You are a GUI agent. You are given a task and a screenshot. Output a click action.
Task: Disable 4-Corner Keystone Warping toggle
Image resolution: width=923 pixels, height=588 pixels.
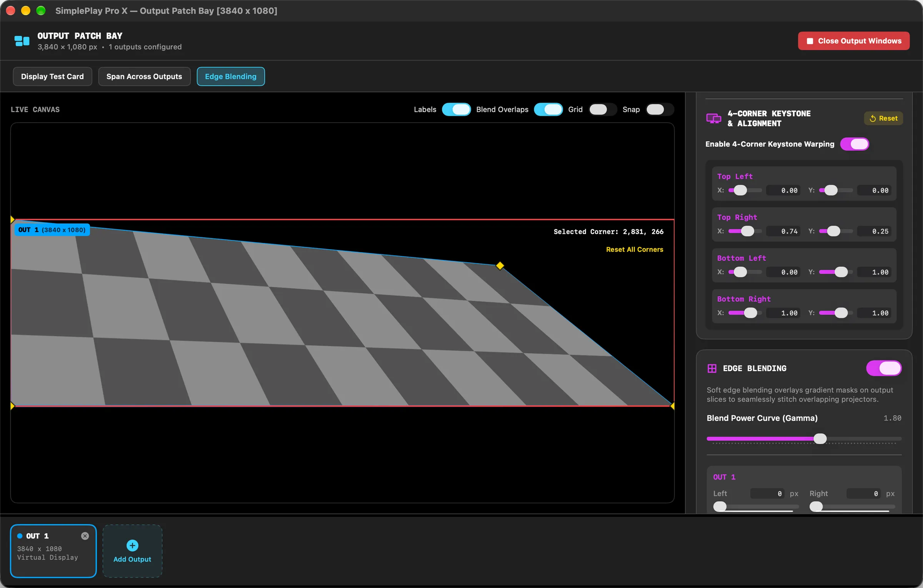tap(855, 144)
